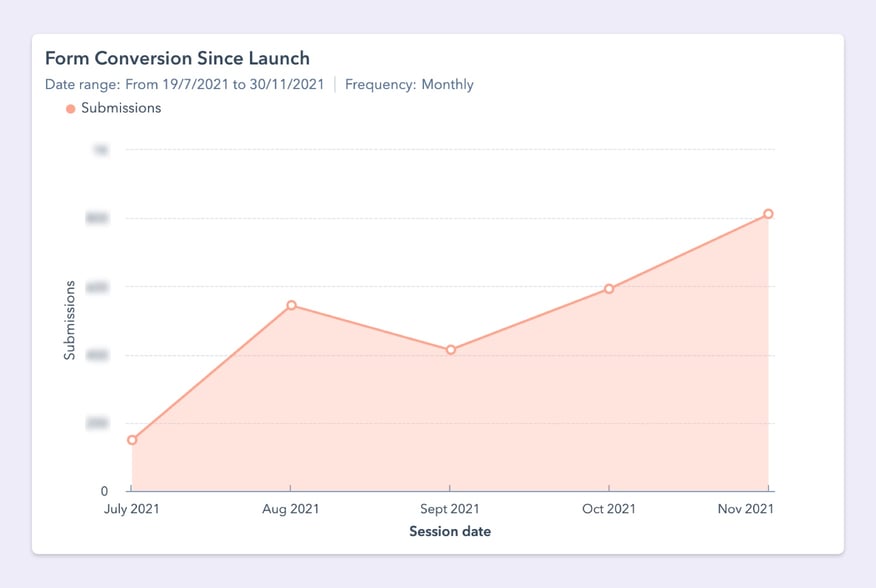
Task: Click the vertical 'Submissions' axis title
Action: click(x=69, y=320)
